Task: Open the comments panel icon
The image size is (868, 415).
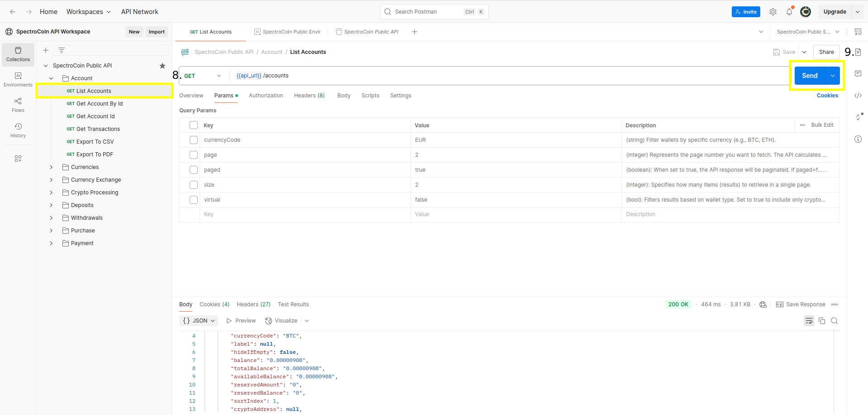Action: click(x=858, y=74)
